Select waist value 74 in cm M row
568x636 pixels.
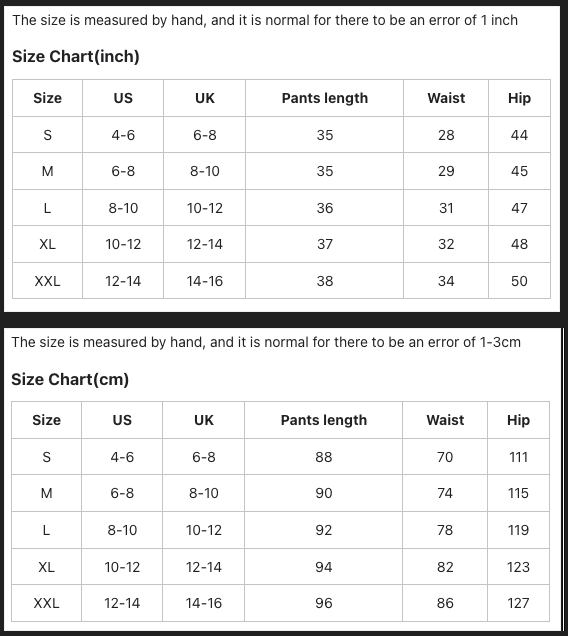pyautogui.click(x=445, y=493)
